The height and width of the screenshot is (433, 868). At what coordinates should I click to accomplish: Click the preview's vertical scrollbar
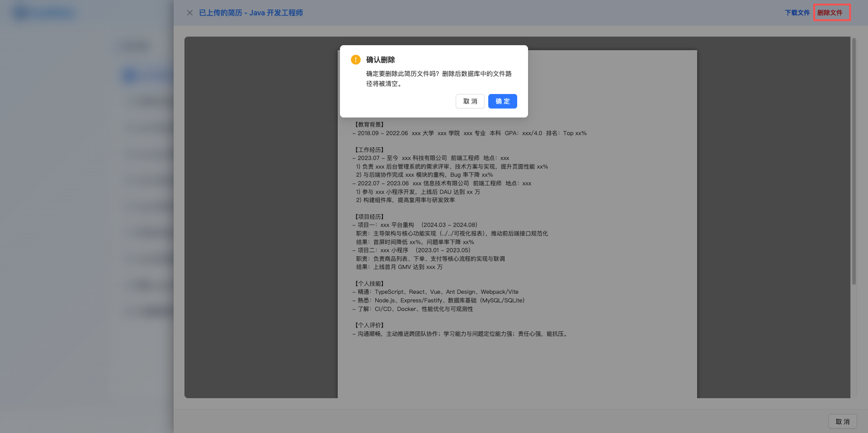[854, 163]
